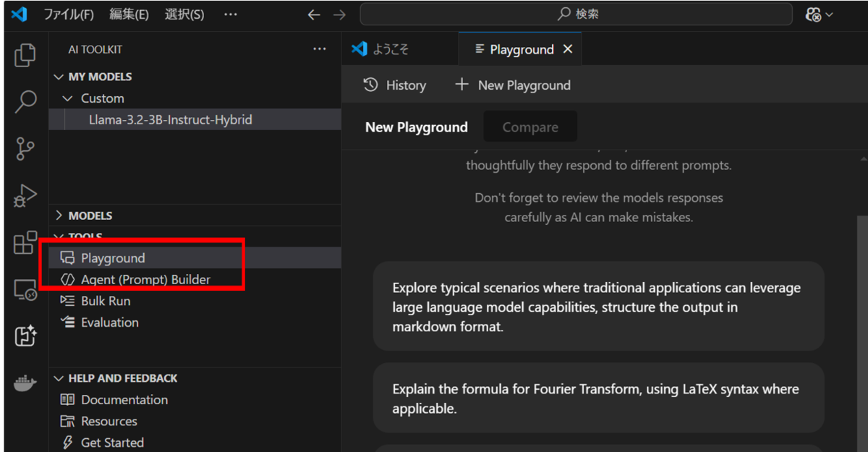Open the Explorer view in activity bar

pos(25,56)
